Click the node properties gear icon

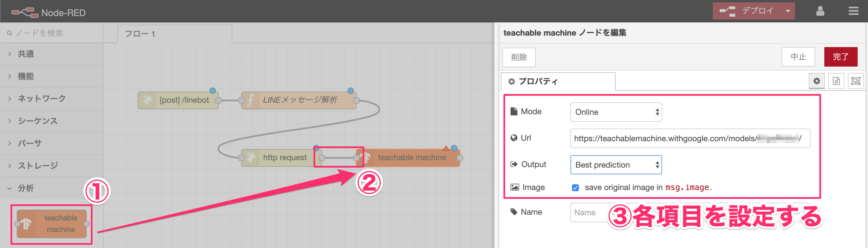click(817, 81)
